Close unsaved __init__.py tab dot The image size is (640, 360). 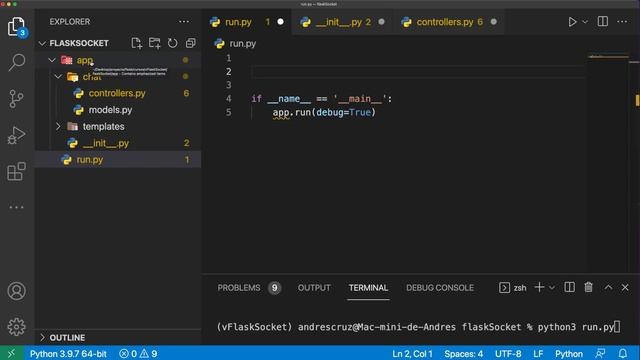pyautogui.click(x=381, y=22)
